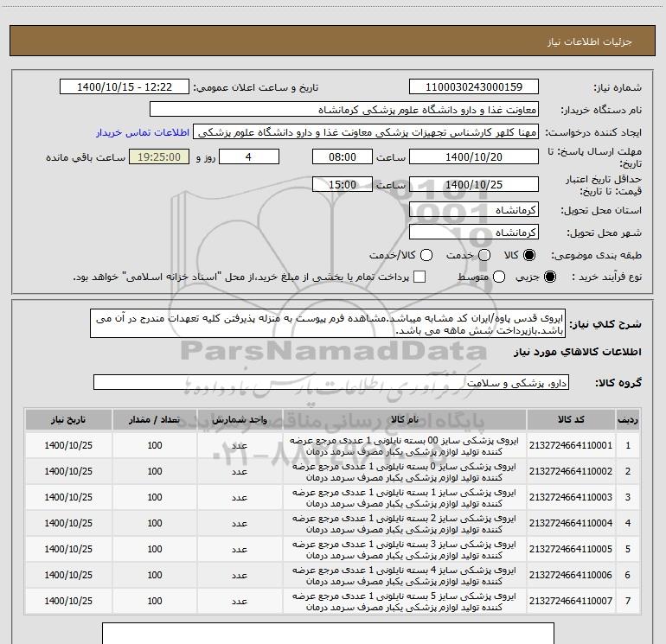Viewport: 666px width, 644px height.
Task: Click the delivery province field کرمانشاه
Action: [x=474, y=210]
